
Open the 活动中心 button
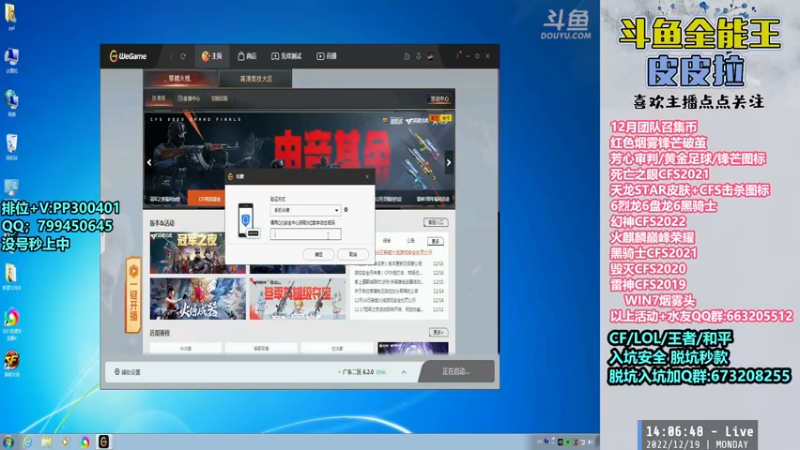[x=439, y=98]
